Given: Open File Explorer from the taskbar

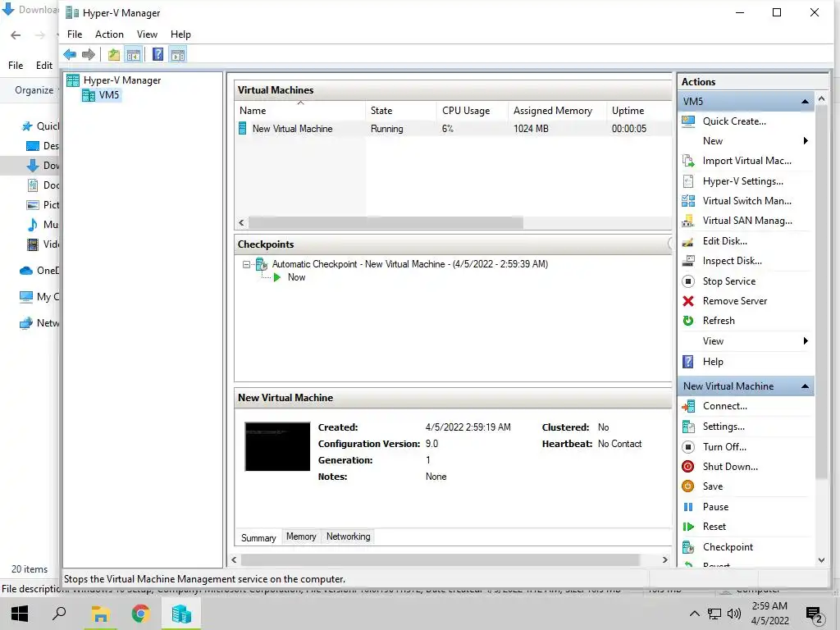Looking at the screenshot, I should click(x=100, y=614).
